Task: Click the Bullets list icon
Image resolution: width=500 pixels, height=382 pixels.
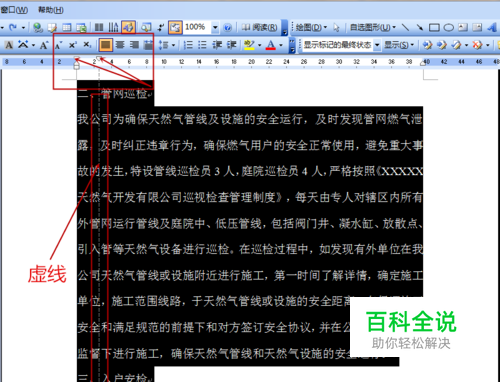Action: 202,45
